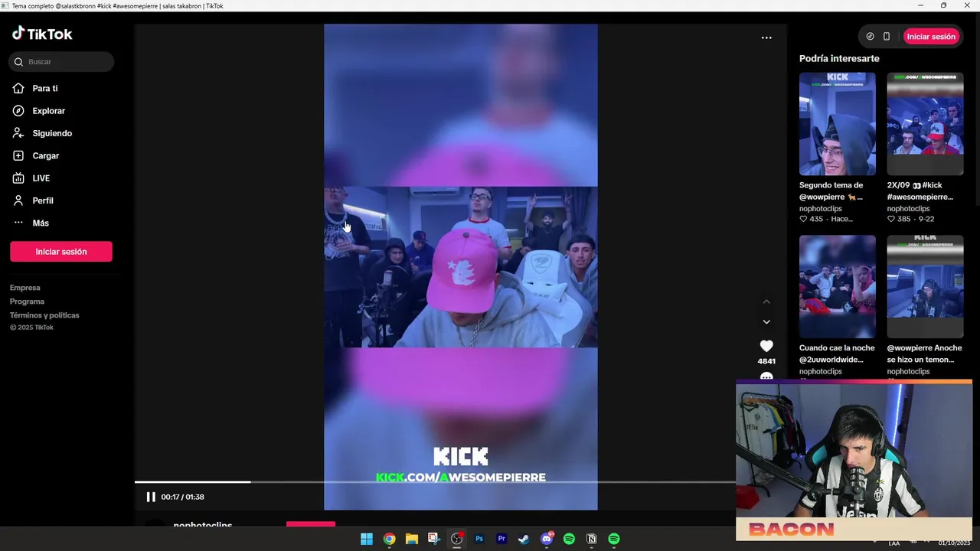Viewport: 980px width, 551px height.
Task: Go to the previous video with the up arrow
Action: pyautogui.click(x=766, y=302)
